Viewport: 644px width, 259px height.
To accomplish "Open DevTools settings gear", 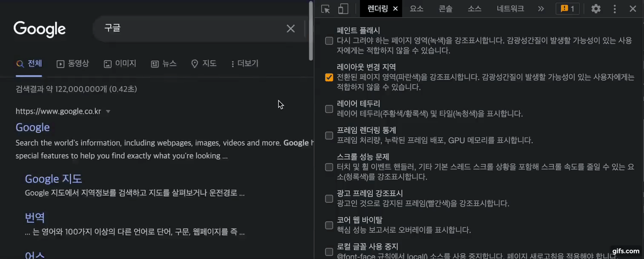I will (596, 9).
